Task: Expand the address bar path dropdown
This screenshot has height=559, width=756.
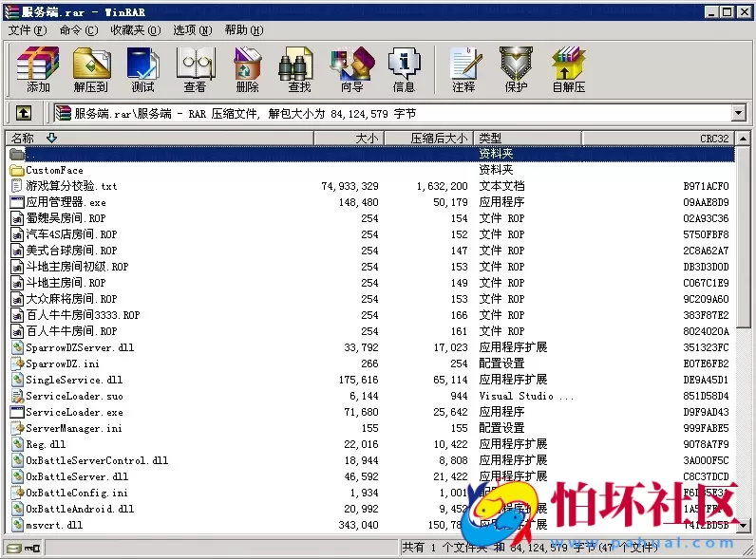Action: coord(739,114)
